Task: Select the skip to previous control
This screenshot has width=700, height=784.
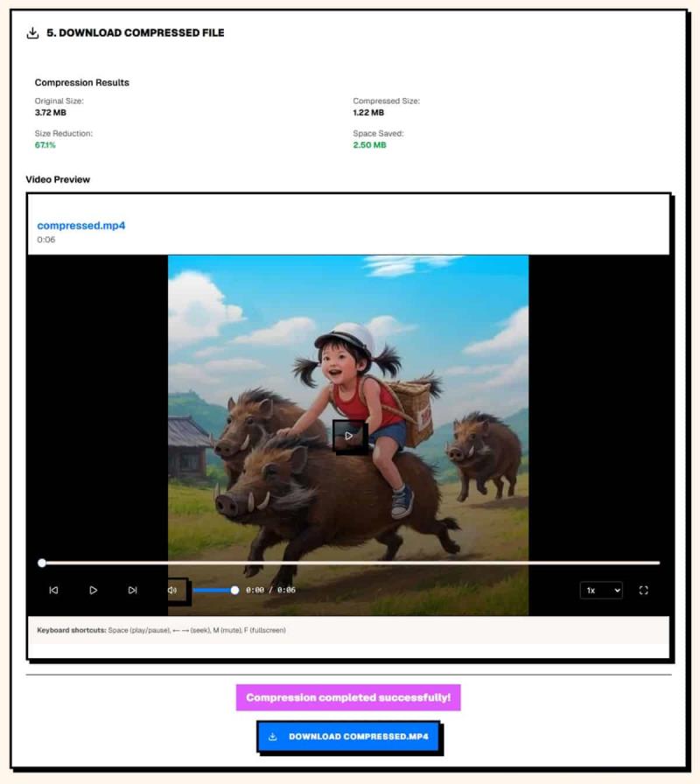Action: pos(53,590)
